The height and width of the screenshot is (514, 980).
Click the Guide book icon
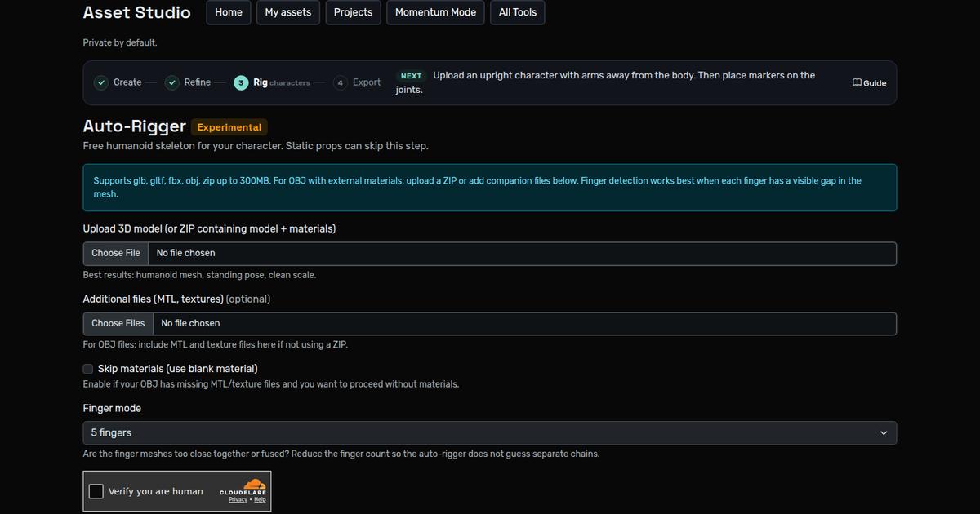857,82
